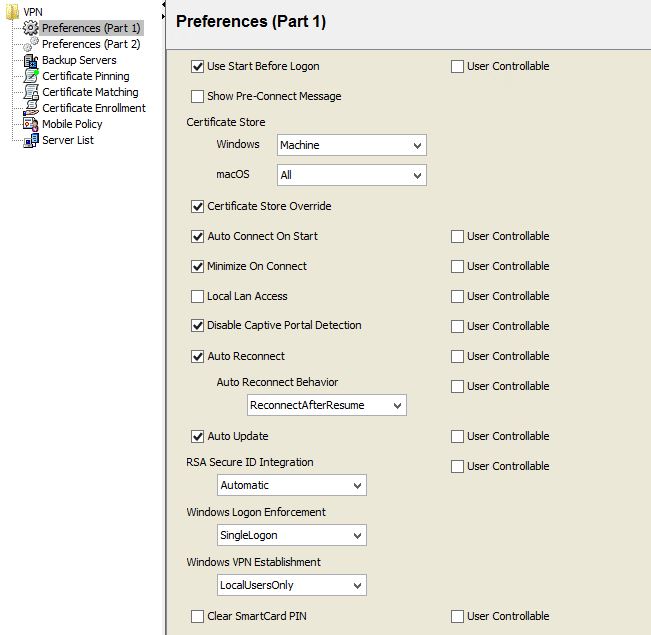Expand the macOS certificate store dropdown
This screenshot has height=635, width=651.
click(352, 175)
